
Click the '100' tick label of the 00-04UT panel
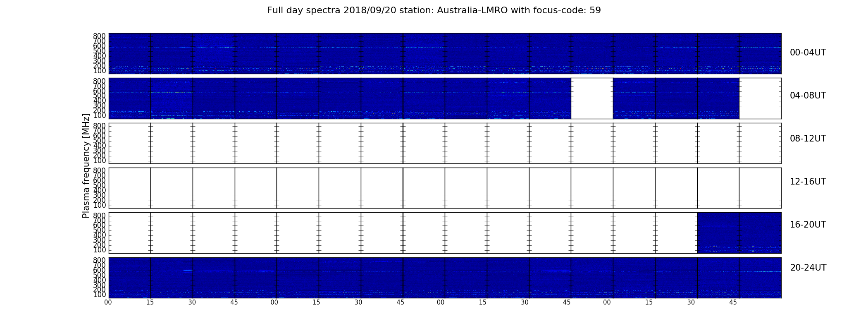pyautogui.click(x=99, y=71)
